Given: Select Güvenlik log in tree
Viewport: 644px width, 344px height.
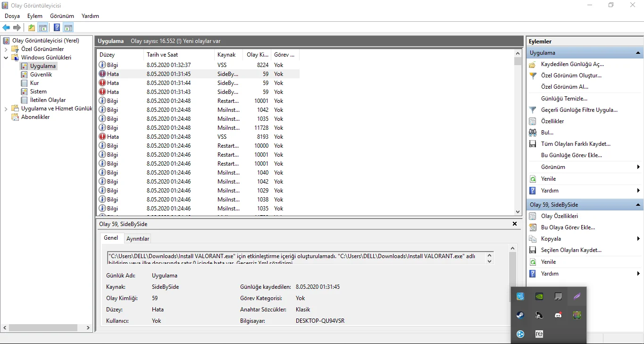Looking at the screenshot, I should (x=41, y=75).
